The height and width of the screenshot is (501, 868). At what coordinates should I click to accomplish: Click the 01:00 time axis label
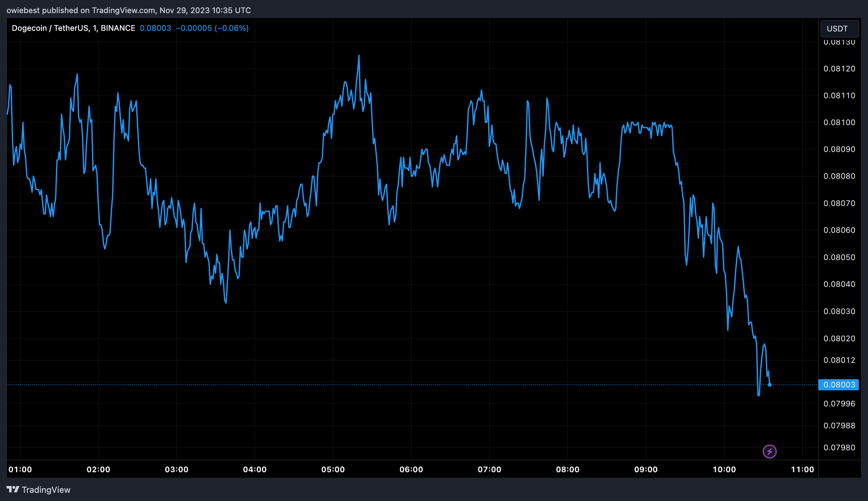point(20,469)
